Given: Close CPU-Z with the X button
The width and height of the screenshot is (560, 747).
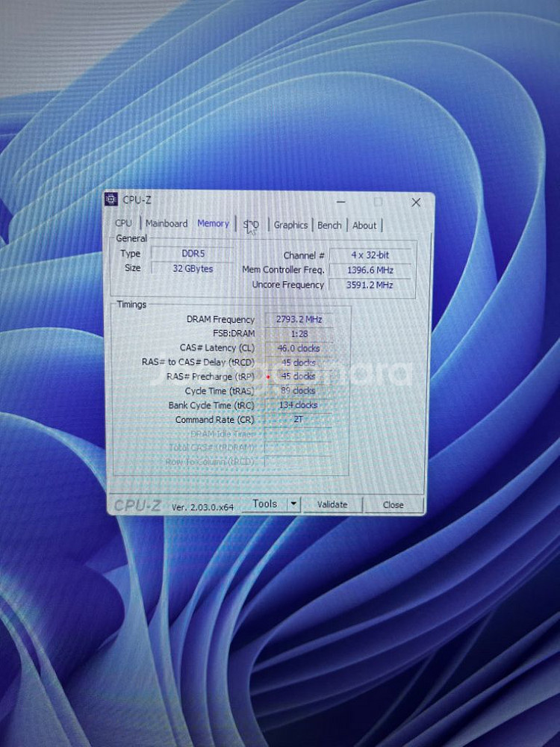Looking at the screenshot, I should (x=416, y=202).
